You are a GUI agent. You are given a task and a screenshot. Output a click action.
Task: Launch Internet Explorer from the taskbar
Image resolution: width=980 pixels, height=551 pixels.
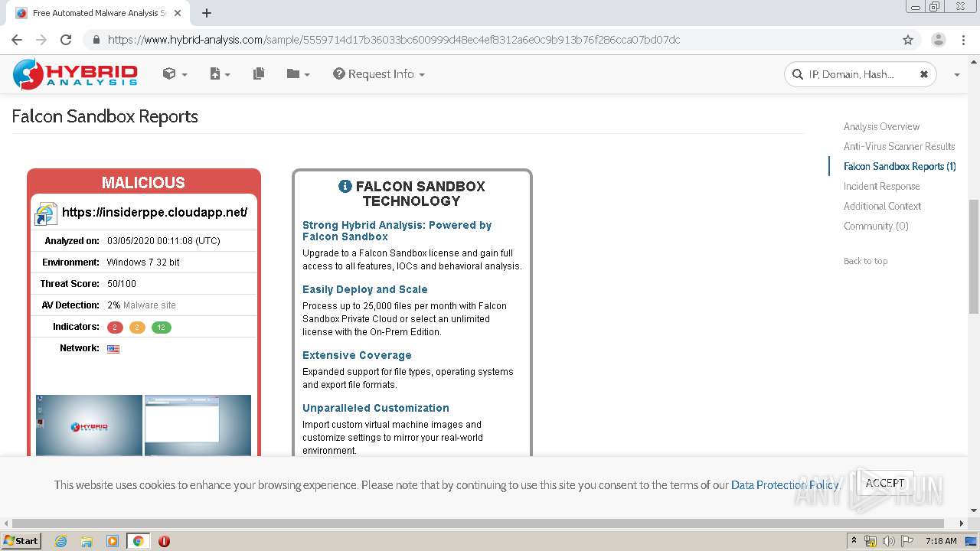click(60, 541)
